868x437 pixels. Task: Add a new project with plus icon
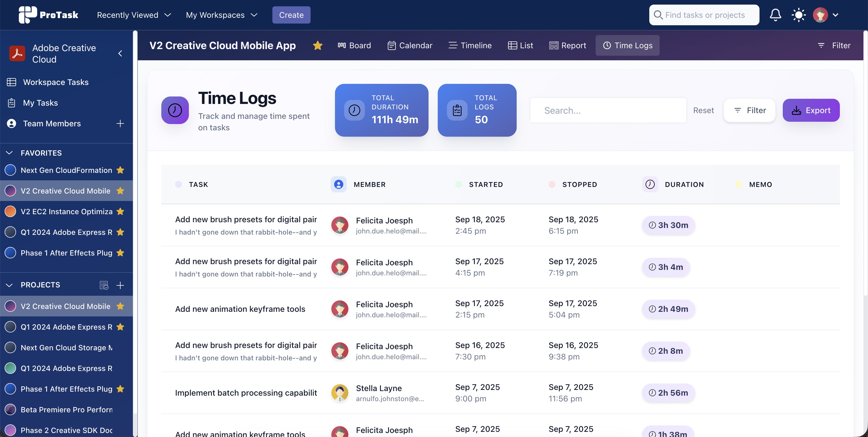click(x=120, y=285)
